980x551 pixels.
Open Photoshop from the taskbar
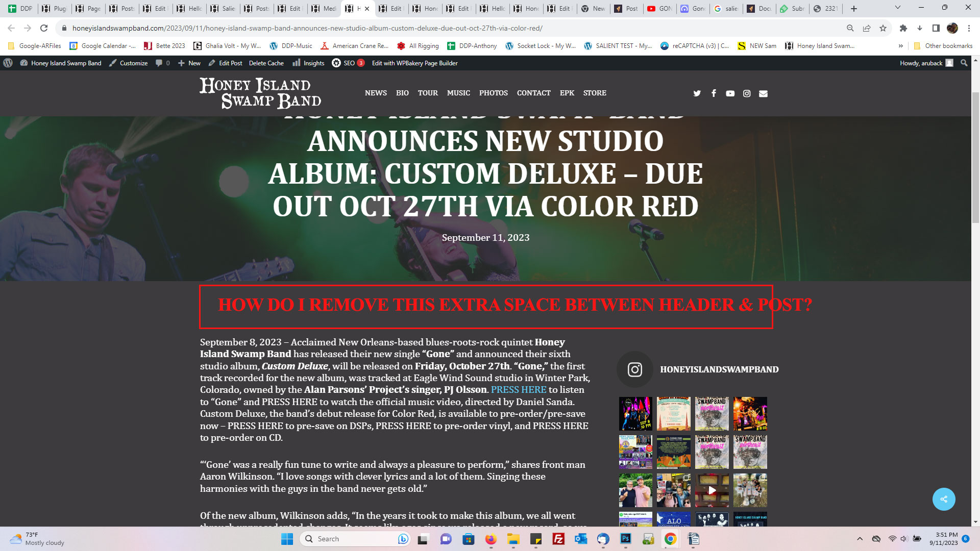click(x=625, y=539)
